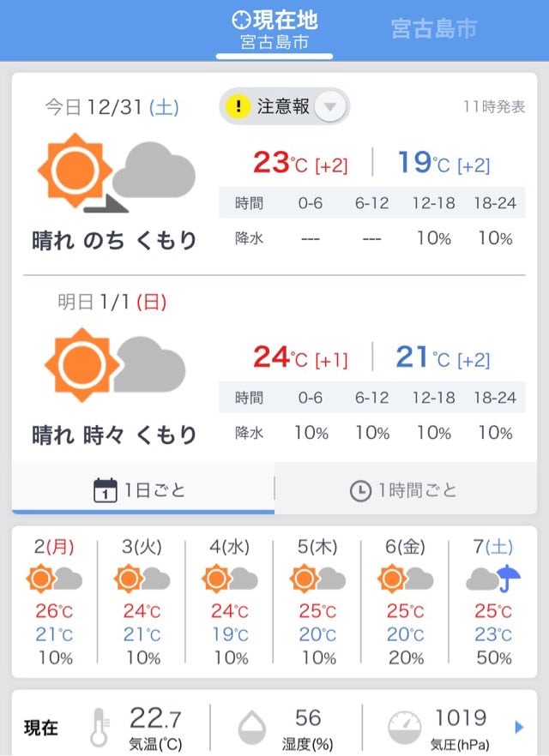Tap tomorrow's sunny-with-clouds weather icon
The width and height of the screenshot is (549, 756).
pos(115,365)
